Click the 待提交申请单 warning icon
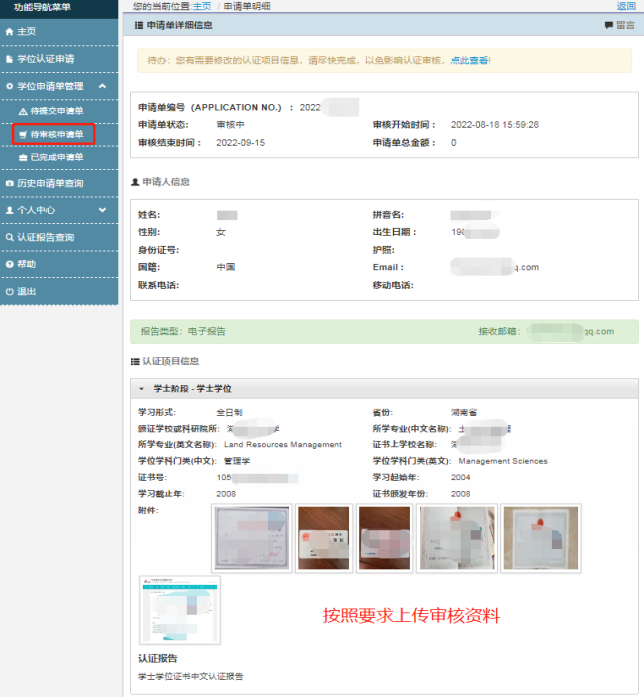This screenshot has width=644, height=698. click(23, 111)
